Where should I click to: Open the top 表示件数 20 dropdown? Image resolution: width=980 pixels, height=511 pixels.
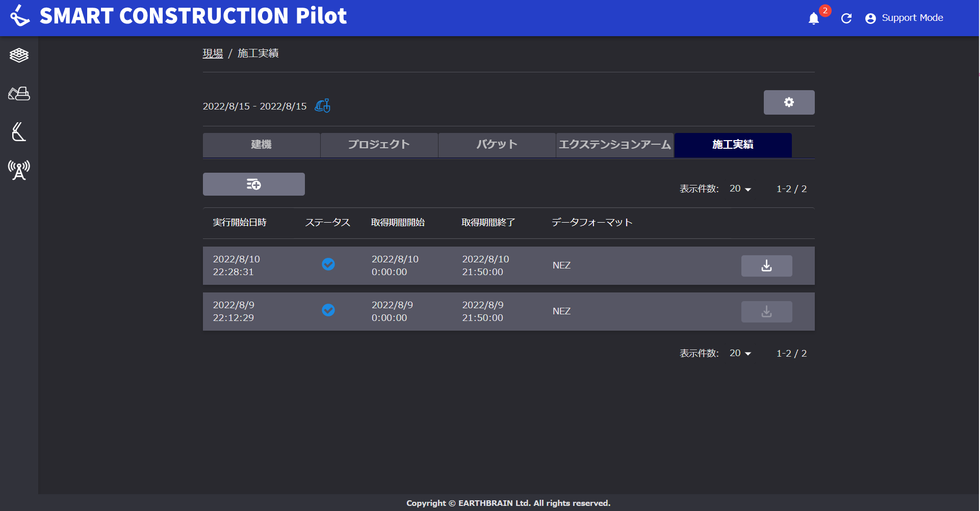[x=740, y=189]
